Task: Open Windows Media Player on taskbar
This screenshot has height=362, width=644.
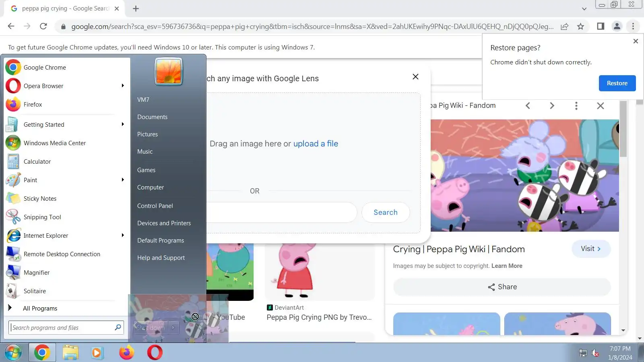Action: coord(97,353)
